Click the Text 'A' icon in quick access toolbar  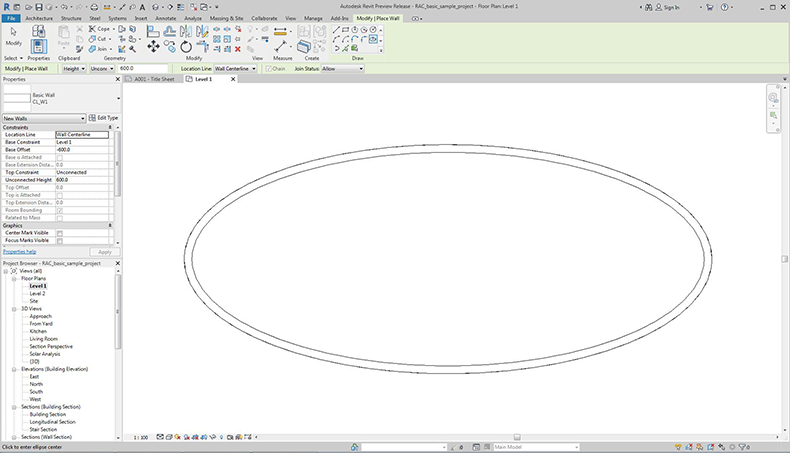coord(143,7)
